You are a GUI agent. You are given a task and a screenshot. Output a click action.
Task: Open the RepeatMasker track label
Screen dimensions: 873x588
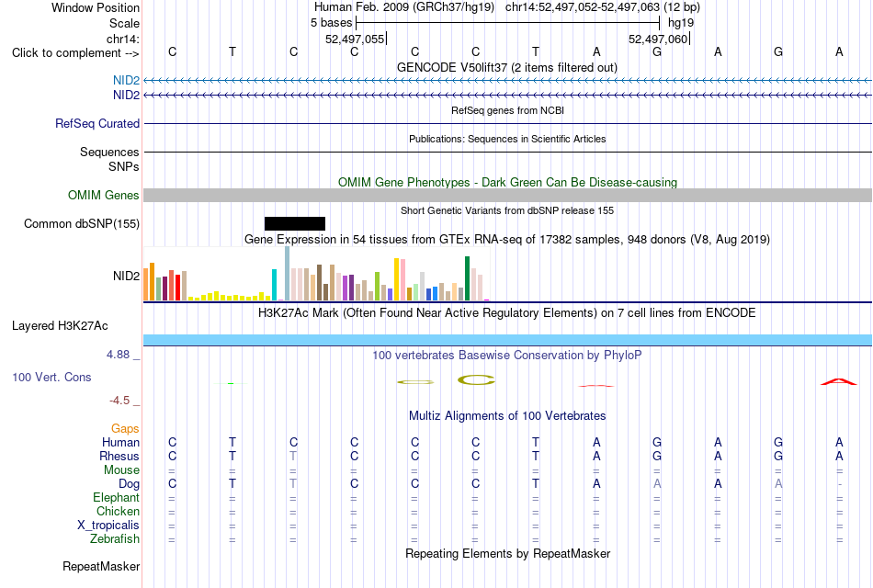(101, 566)
